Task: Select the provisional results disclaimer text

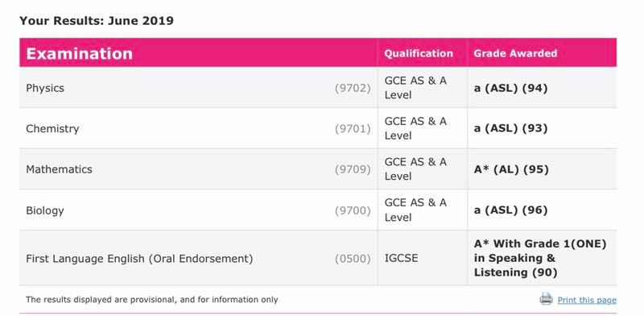Action: coord(151,300)
